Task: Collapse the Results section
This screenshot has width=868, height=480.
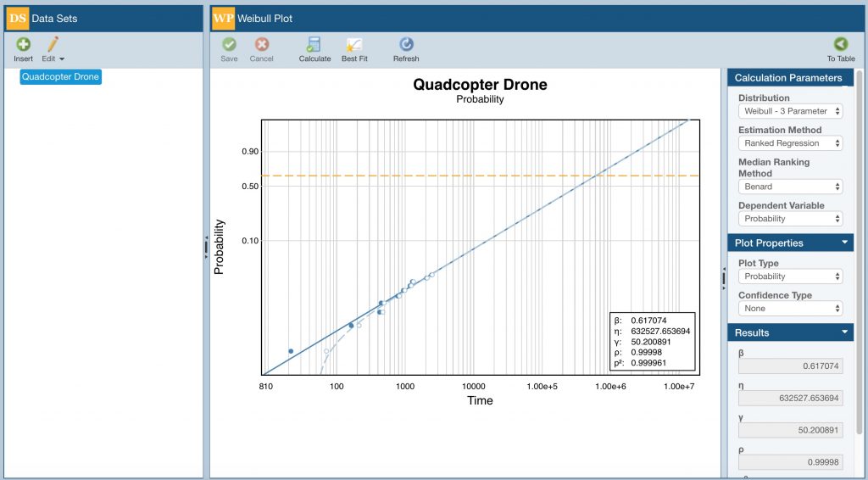Action: (x=845, y=332)
